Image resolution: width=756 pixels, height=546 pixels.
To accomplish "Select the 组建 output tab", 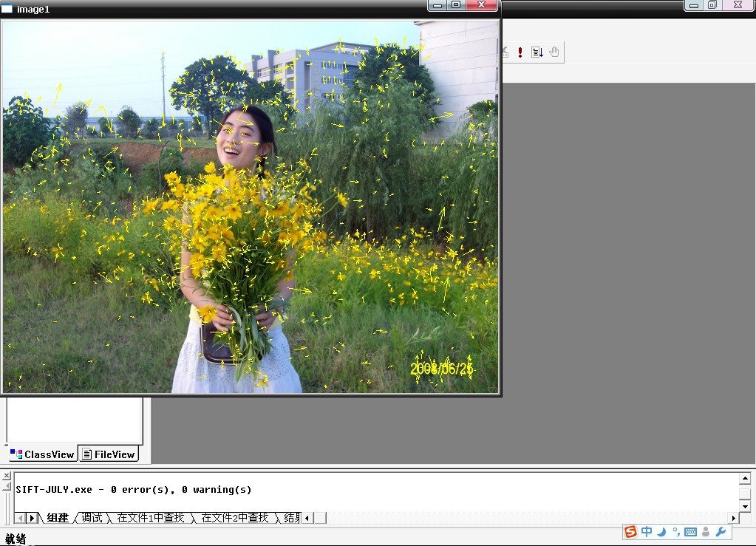I will tap(58, 518).
